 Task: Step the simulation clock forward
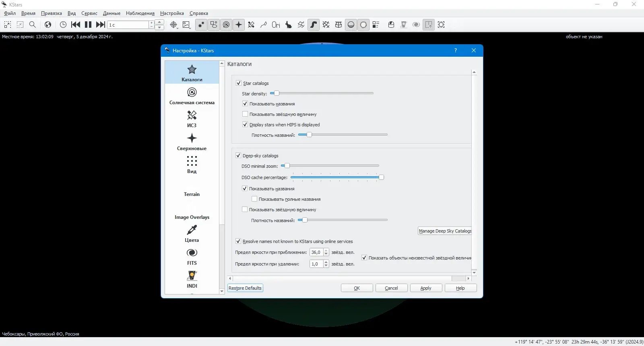coord(101,25)
